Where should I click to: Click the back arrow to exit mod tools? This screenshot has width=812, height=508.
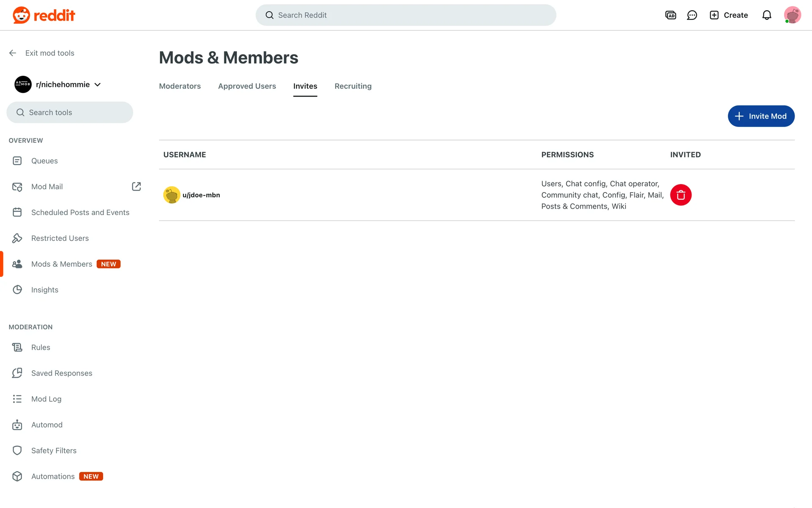click(x=13, y=53)
